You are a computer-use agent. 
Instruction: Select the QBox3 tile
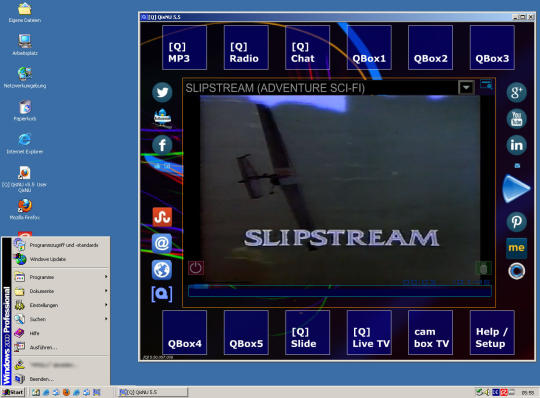492,48
